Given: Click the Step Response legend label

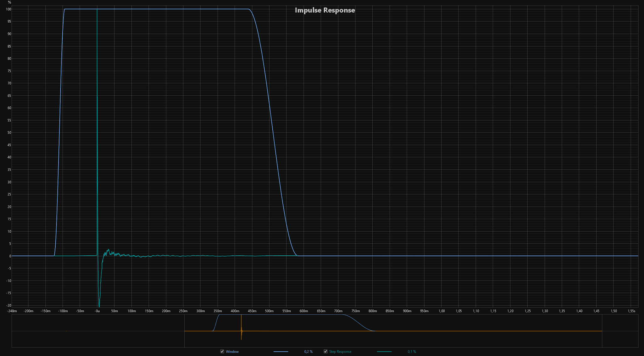Looking at the screenshot, I should click(x=340, y=352).
